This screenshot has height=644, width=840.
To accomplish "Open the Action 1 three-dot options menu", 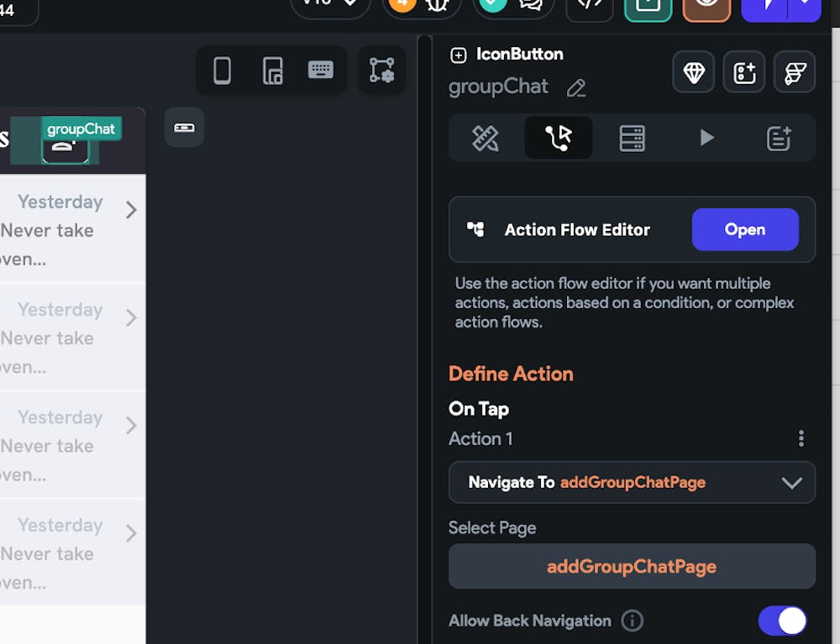I will coord(801,438).
